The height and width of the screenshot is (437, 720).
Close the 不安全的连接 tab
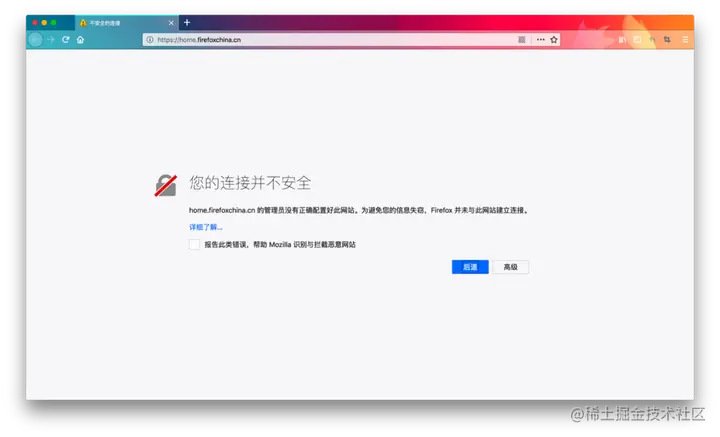(x=171, y=23)
